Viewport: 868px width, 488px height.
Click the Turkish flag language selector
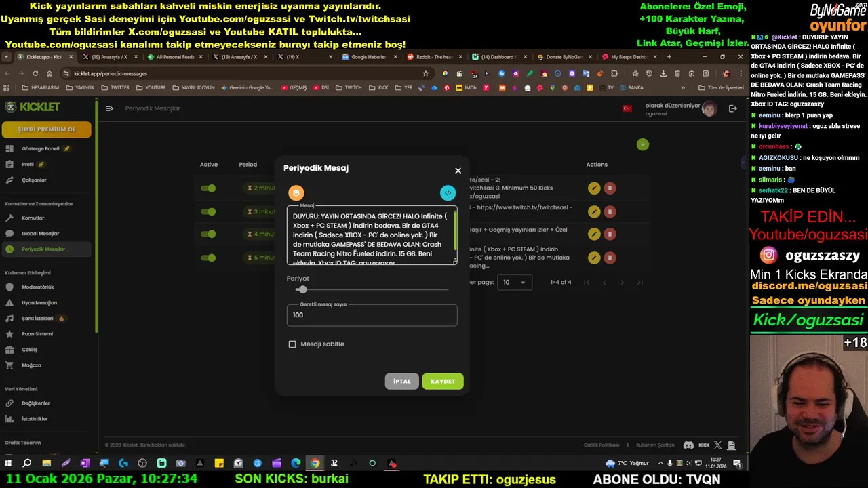627,108
